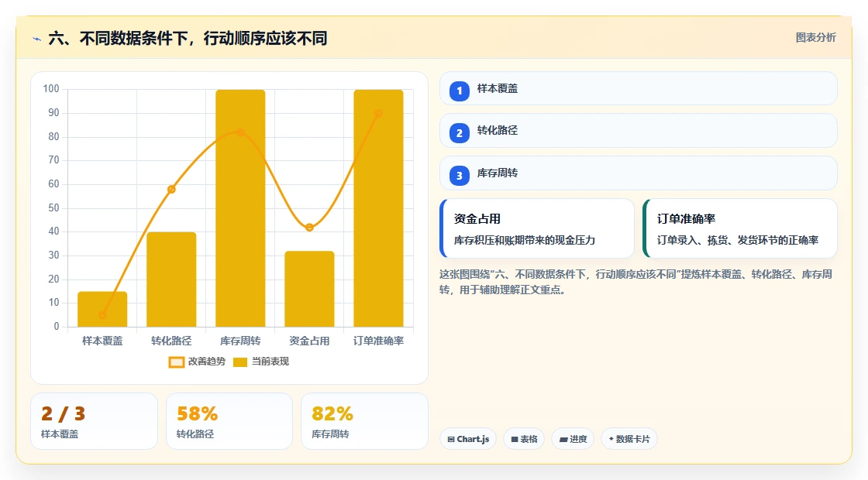
Task: Click the 58% 转化路径 stat card
Action: click(229, 421)
